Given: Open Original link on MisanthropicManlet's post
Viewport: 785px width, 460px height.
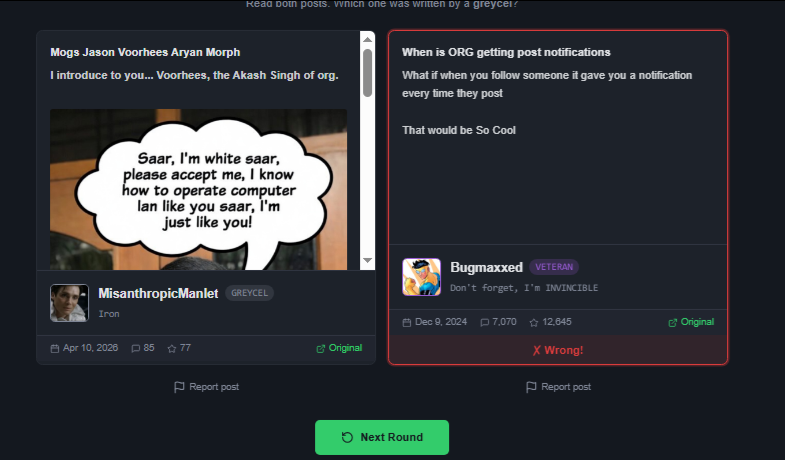Looking at the screenshot, I should click(x=339, y=348).
